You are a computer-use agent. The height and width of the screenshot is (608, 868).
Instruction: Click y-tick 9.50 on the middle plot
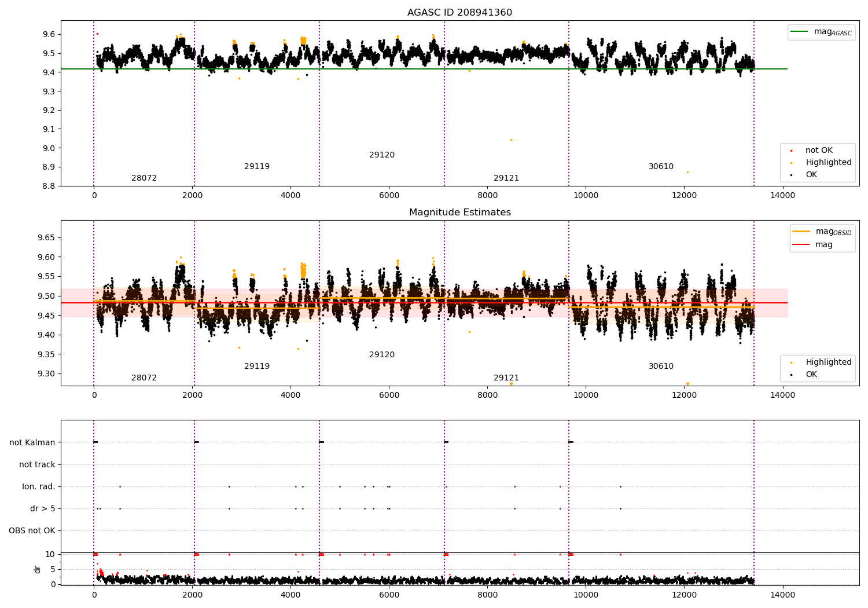pos(46,296)
